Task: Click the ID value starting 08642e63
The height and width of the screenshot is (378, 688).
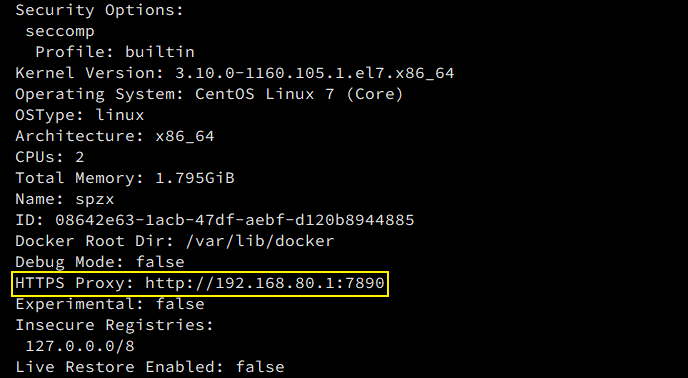Action: tap(235, 220)
